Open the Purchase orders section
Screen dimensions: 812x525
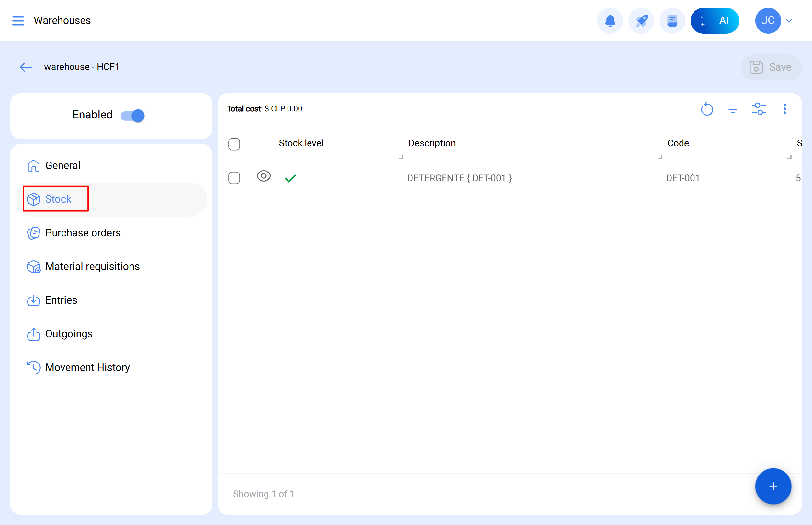(83, 233)
